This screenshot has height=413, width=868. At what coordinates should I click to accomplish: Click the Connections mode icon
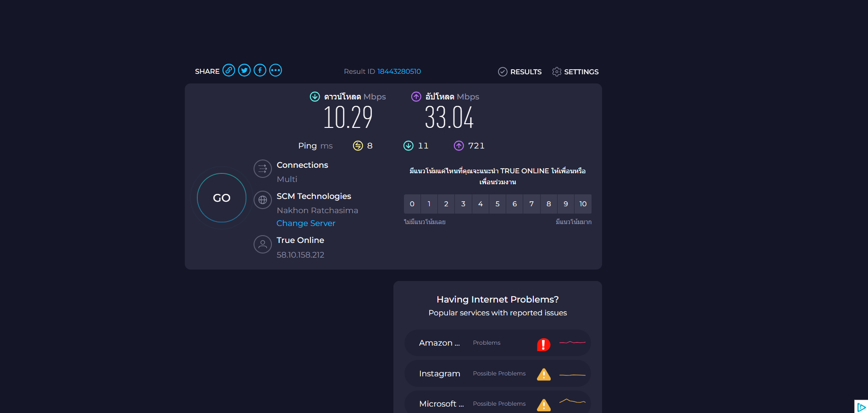(263, 169)
